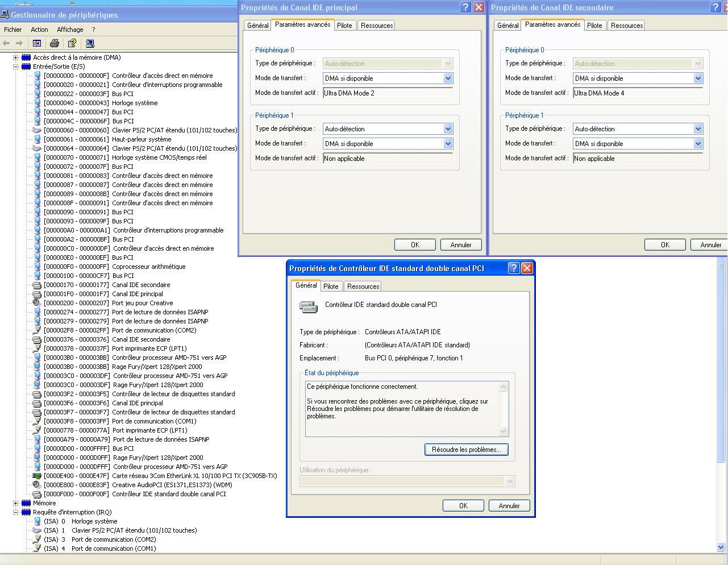This screenshot has height=565, width=728.
Task: Expand the Accès direct à la mémoire (DMA) node
Action: [x=16, y=57]
